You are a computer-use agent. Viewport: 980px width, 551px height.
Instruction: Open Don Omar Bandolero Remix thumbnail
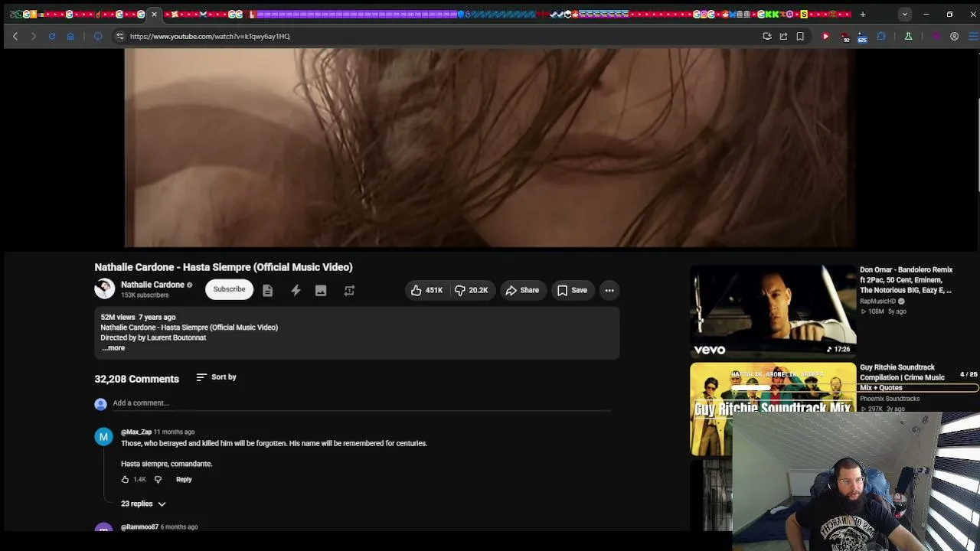point(773,311)
